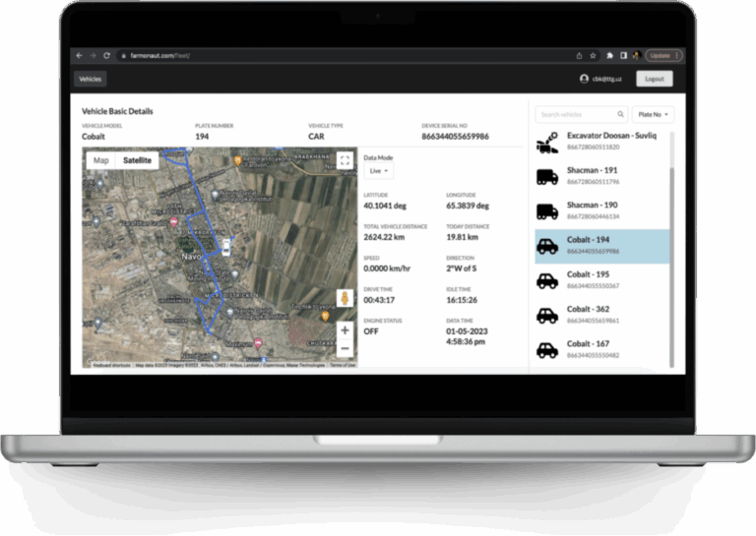Switch map to Satellite view
The width and height of the screenshot is (756, 536).
137,160
